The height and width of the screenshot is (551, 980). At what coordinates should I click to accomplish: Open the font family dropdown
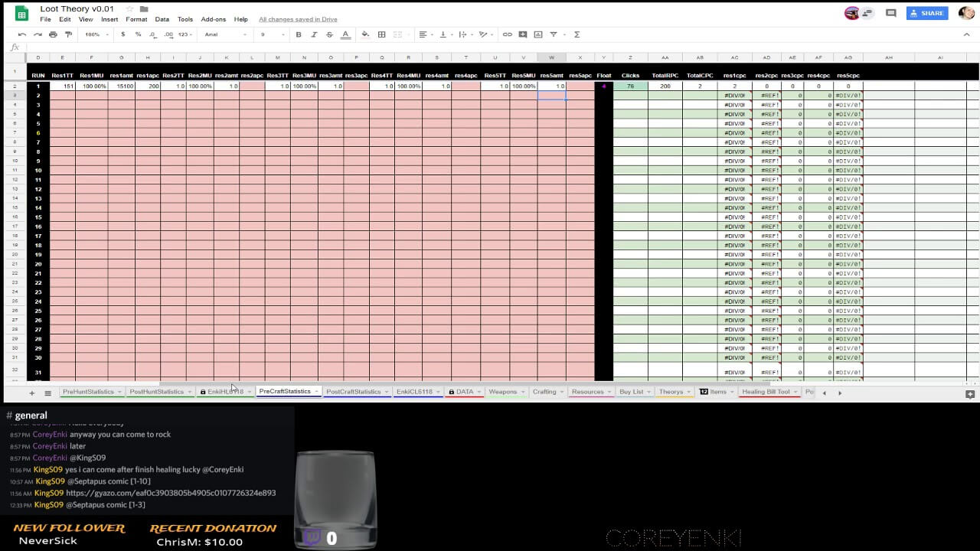tap(227, 34)
